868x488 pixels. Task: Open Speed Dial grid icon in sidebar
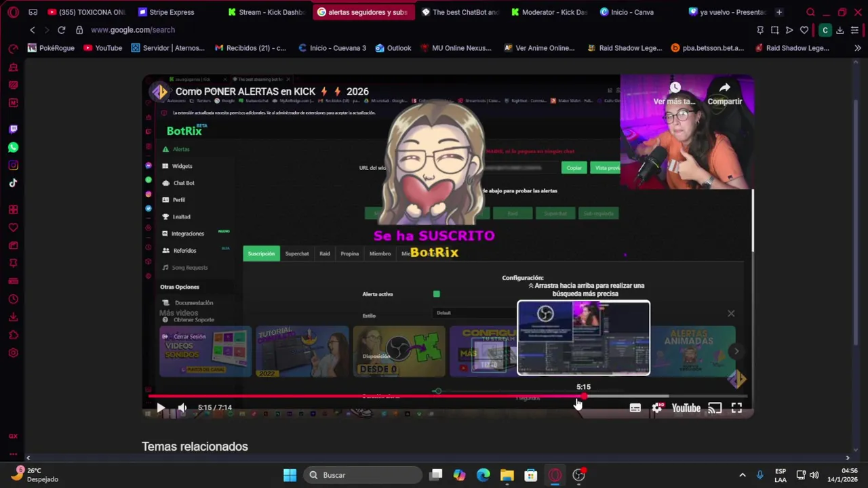[13, 209]
